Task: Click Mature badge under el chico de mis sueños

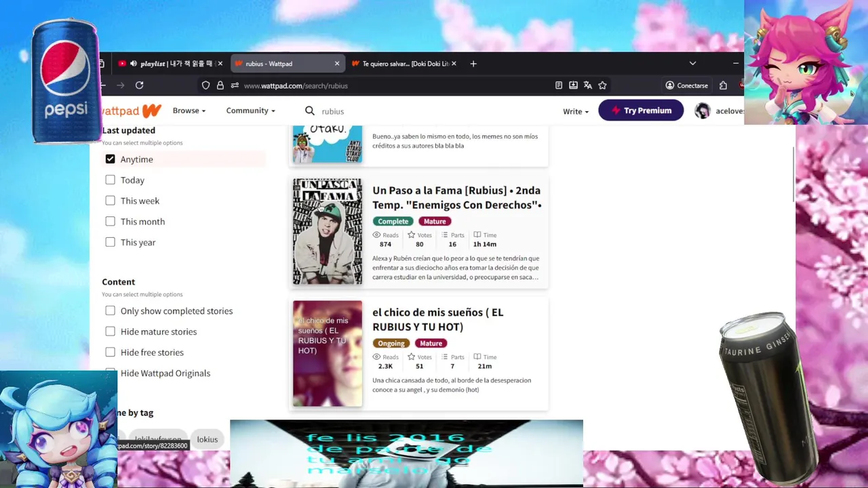Action: 431,343
